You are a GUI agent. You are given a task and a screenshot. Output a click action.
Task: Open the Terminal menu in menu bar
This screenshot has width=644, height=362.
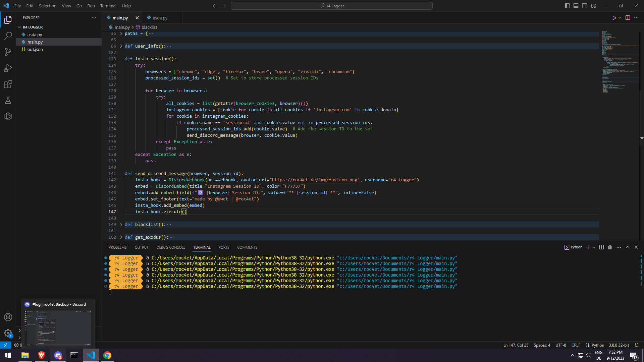pyautogui.click(x=108, y=6)
